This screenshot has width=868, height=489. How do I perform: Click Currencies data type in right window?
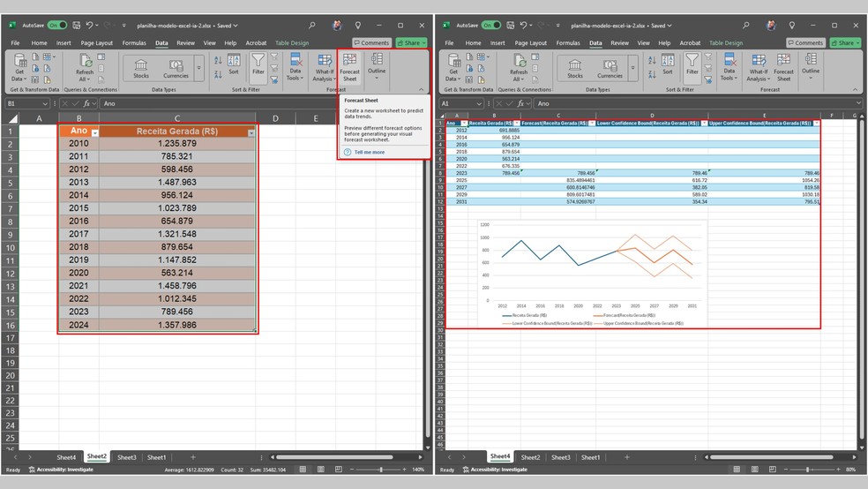[x=610, y=69]
